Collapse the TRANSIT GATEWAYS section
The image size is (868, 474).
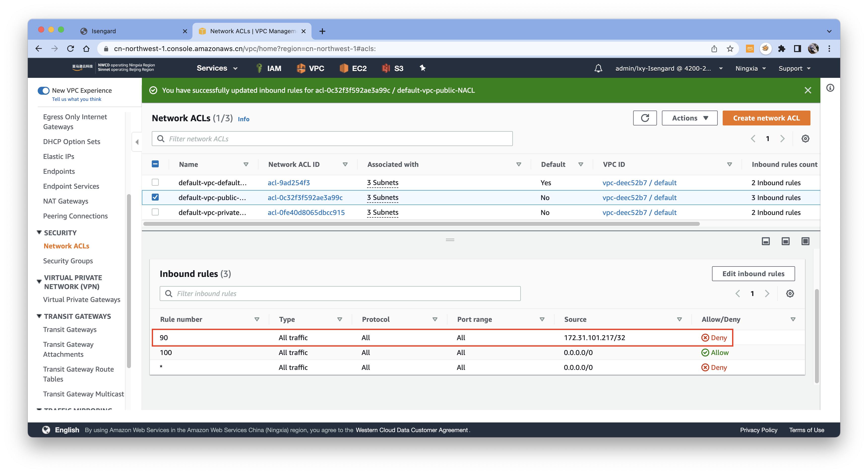[39, 316]
